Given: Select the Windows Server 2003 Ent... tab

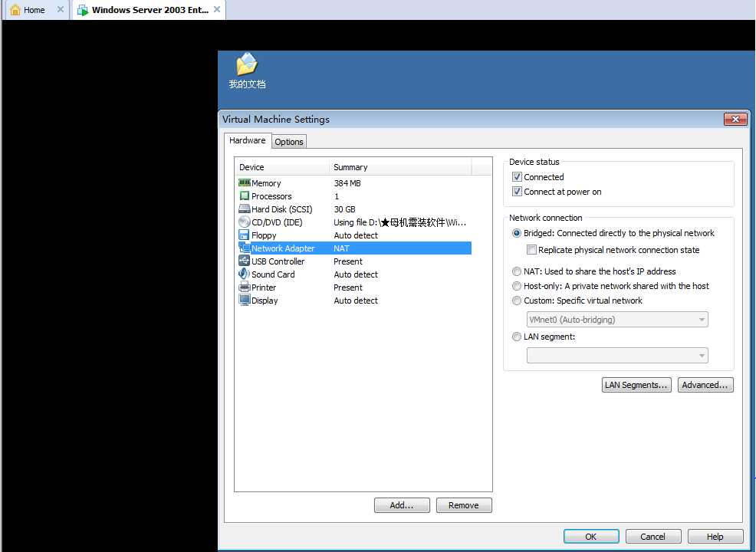Looking at the screenshot, I should (x=150, y=10).
